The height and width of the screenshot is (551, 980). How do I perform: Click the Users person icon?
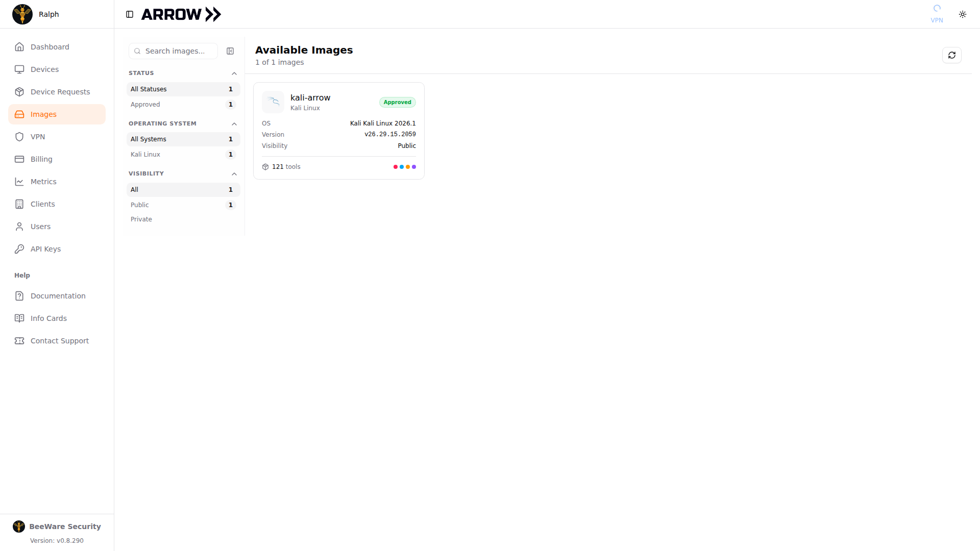click(19, 227)
